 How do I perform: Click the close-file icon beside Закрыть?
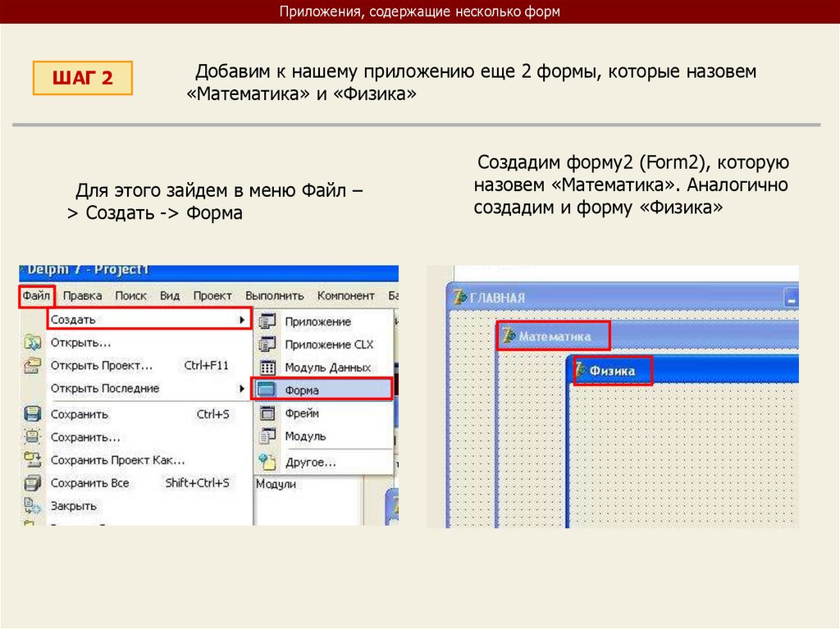click(x=33, y=506)
